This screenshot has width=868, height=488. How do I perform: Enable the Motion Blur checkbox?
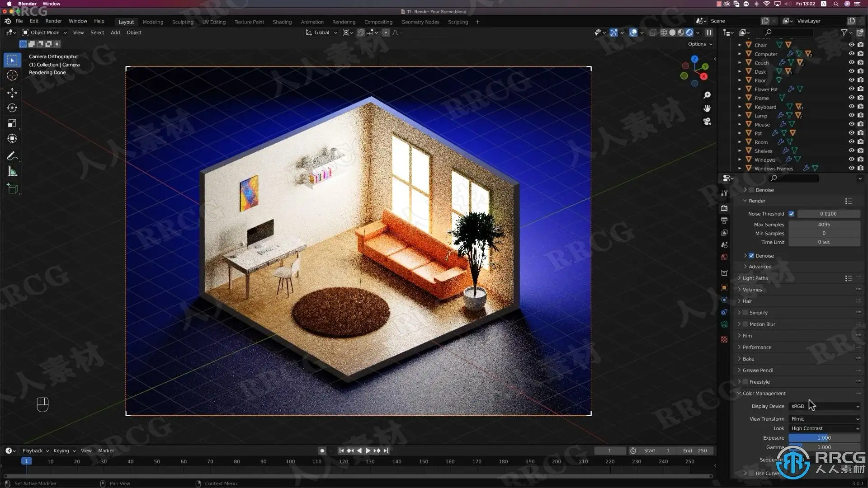[x=745, y=324]
